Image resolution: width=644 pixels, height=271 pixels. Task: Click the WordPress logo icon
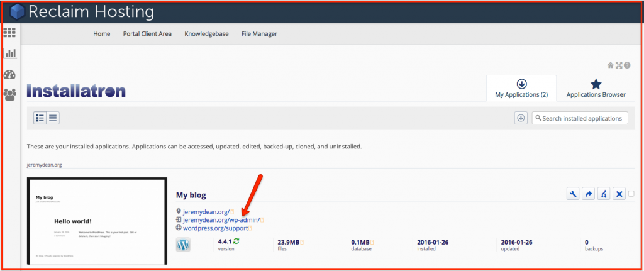coord(183,245)
